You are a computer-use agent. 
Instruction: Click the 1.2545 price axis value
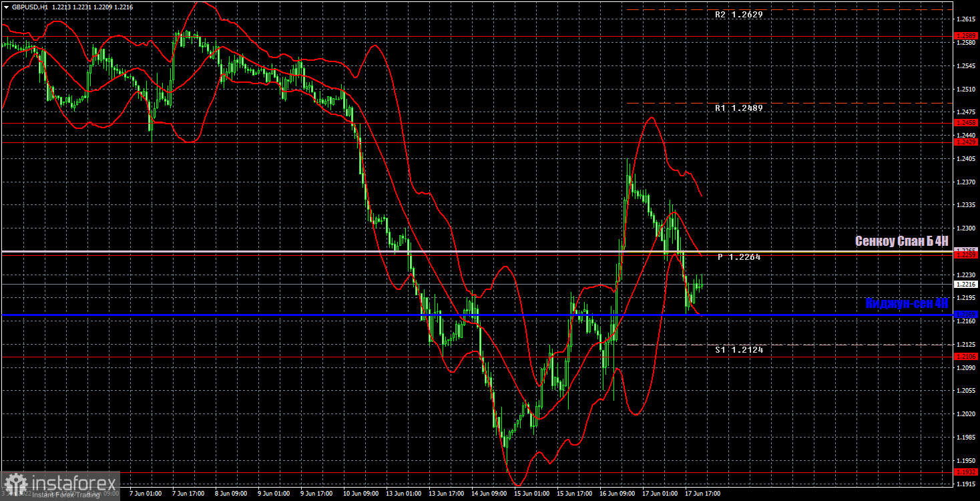click(966, 65)
